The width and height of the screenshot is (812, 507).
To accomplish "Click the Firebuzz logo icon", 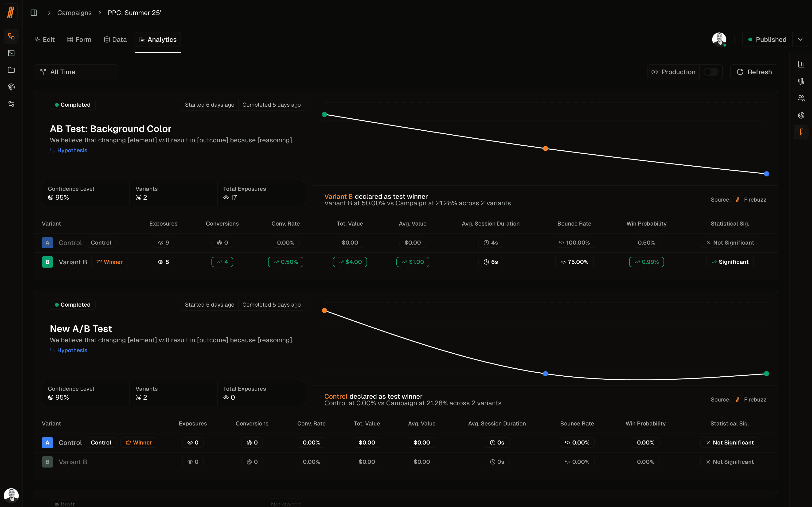I will tap(11, 12).
